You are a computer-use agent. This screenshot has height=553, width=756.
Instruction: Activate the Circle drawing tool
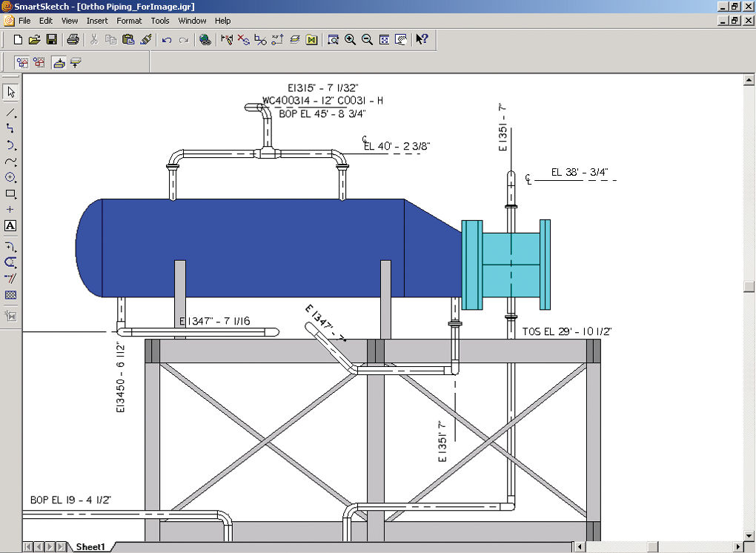click(10, 177)
